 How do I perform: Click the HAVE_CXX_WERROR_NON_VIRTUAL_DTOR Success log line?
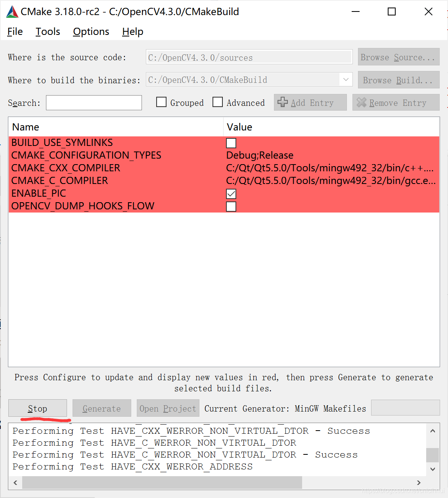click(x=191, y=431)
